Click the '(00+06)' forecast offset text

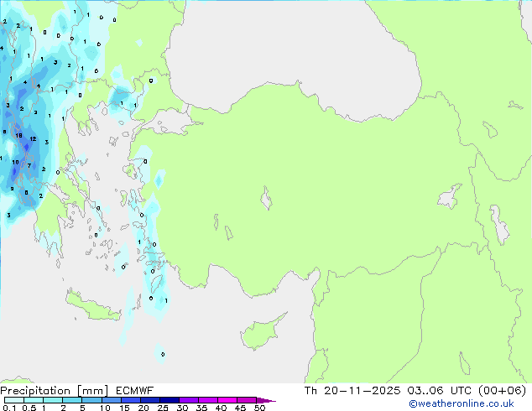point(502,391)
